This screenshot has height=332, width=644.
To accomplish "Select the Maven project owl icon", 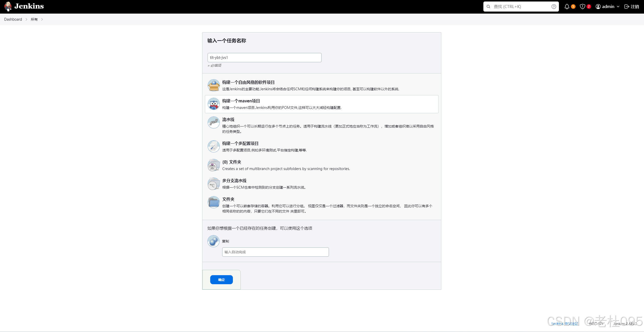I will (213, 104).
